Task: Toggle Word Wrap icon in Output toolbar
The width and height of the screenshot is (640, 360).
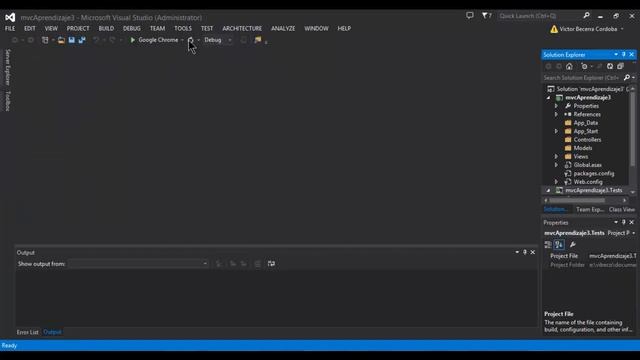Action: (271, 264)
